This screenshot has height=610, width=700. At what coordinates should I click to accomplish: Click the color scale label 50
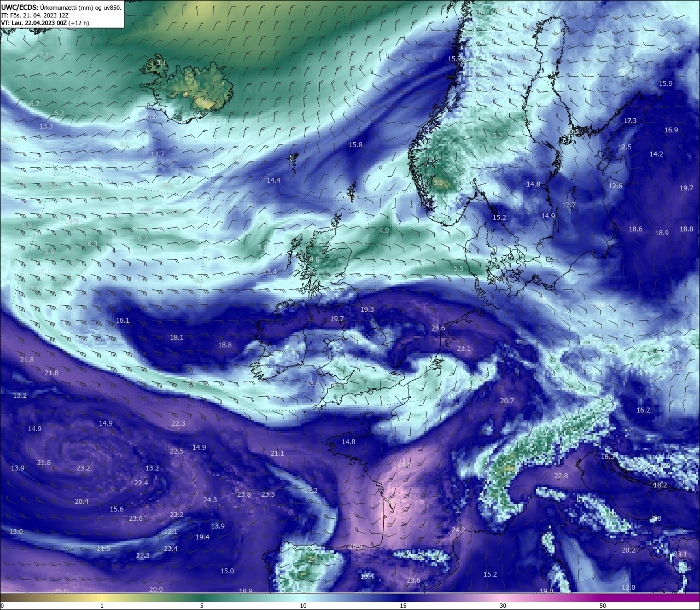tap(603, 606)
